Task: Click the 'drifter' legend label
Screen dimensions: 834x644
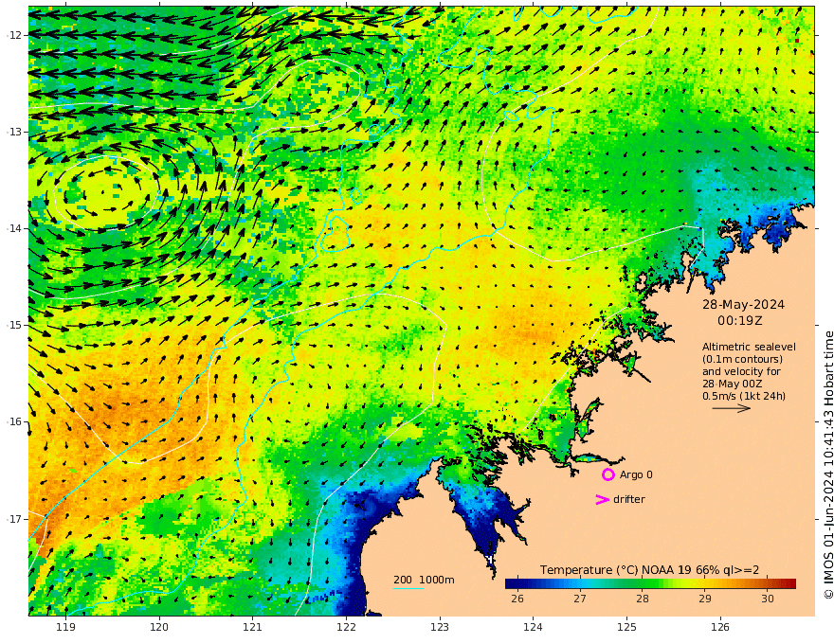Action: 629,499
